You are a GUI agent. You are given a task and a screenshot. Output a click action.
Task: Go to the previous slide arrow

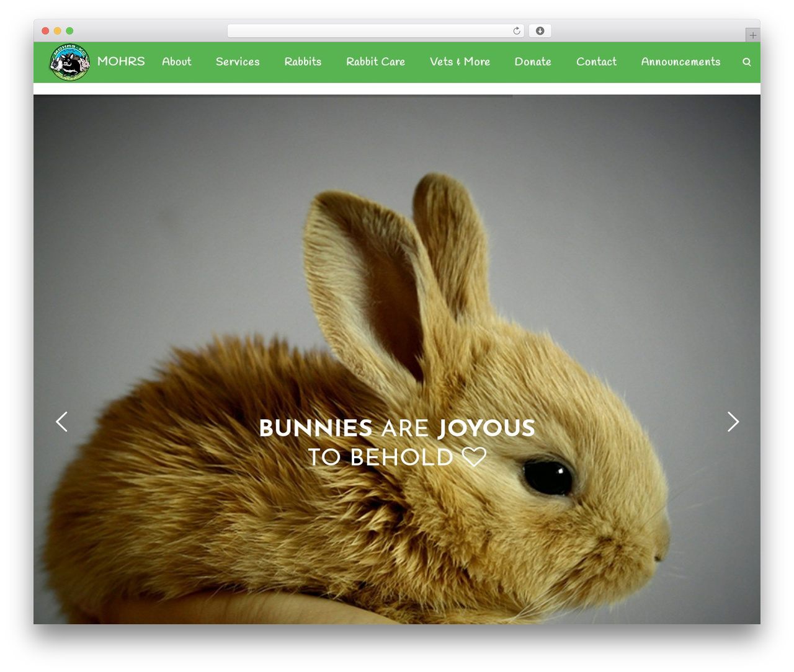61,422
